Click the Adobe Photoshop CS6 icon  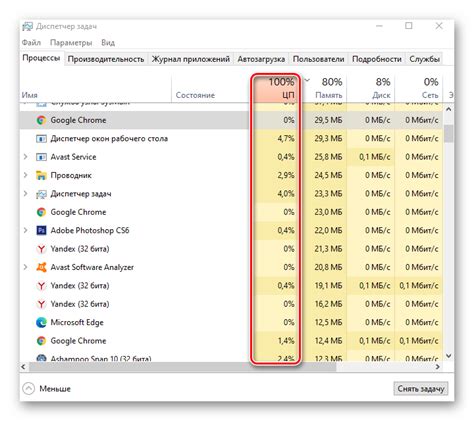pos(41,230)
